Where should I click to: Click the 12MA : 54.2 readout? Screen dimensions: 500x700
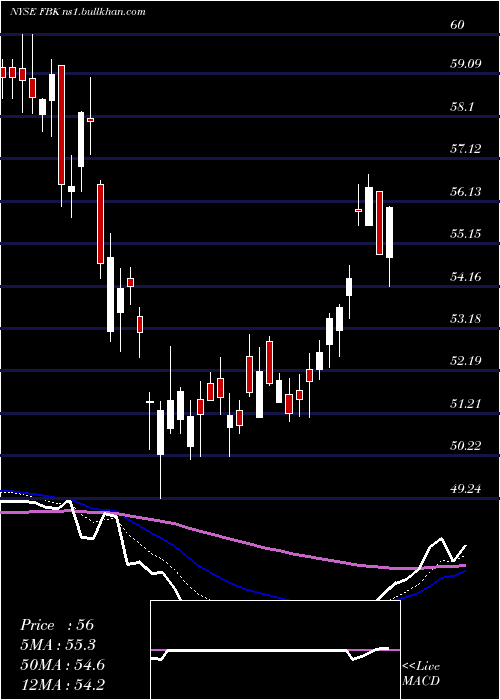tap(63, 684)
